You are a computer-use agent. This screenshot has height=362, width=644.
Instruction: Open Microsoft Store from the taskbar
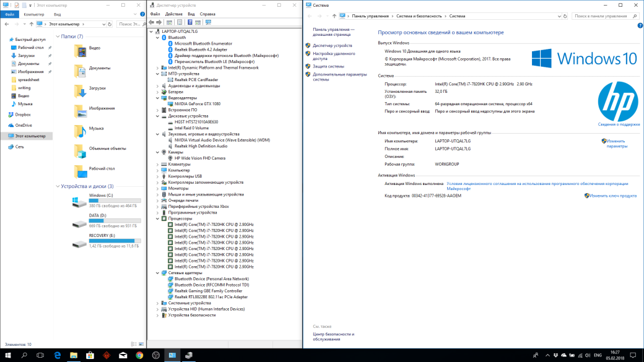point(90,355)
